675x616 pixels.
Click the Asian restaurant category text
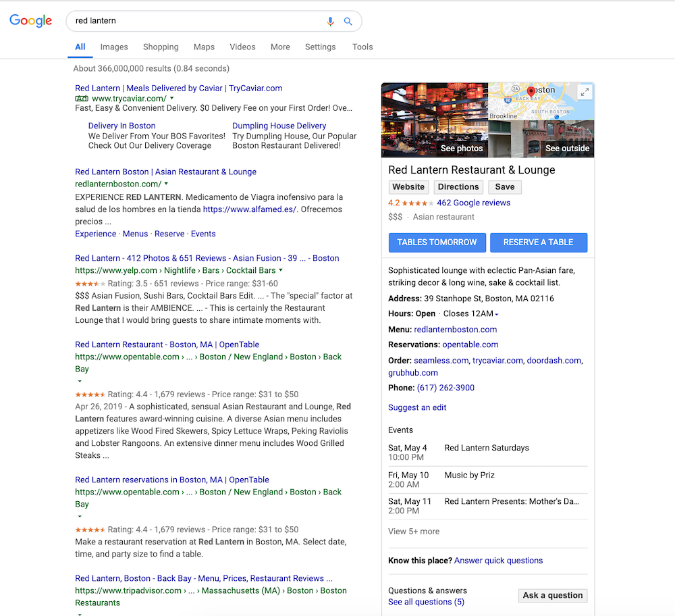tap(443, 217)
